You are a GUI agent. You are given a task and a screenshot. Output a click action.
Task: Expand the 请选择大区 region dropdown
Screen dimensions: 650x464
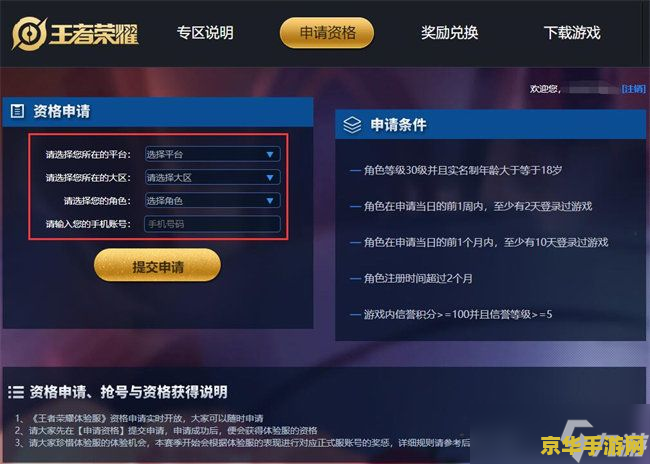coord(212,177)
